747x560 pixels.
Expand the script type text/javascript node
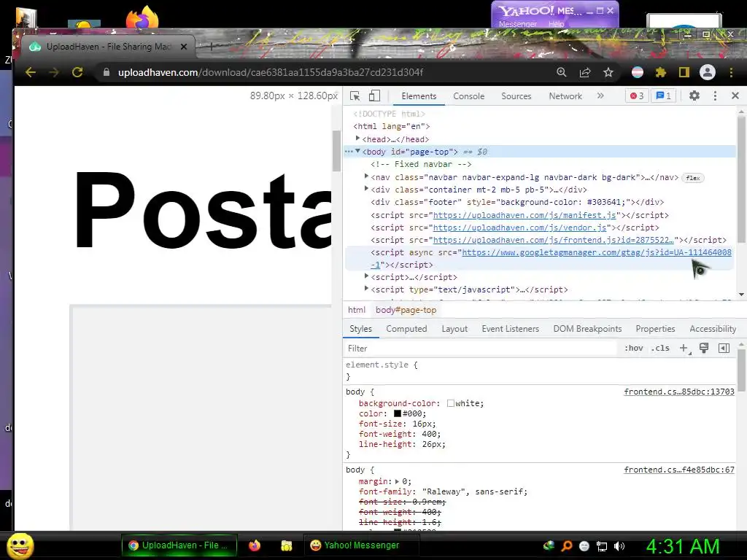coord(366,289)
